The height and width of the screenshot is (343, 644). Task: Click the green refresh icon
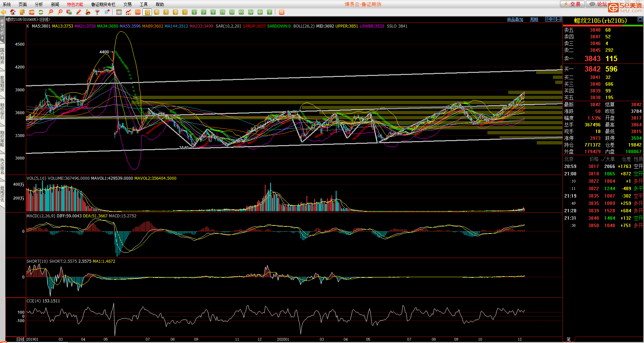pos(41,12)
